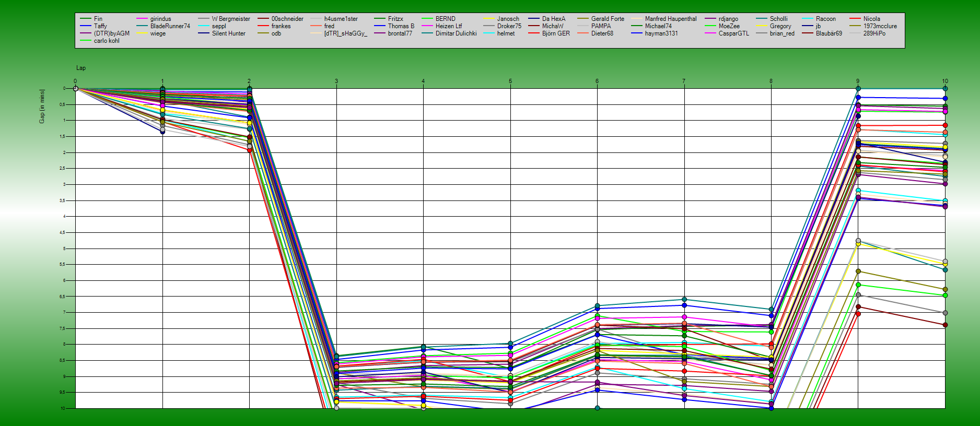This screenshot has height=426, width=980.
Task: Select the 'carlo kohl' legend entry
Action: pyautogui.click(x=107, y=41)
